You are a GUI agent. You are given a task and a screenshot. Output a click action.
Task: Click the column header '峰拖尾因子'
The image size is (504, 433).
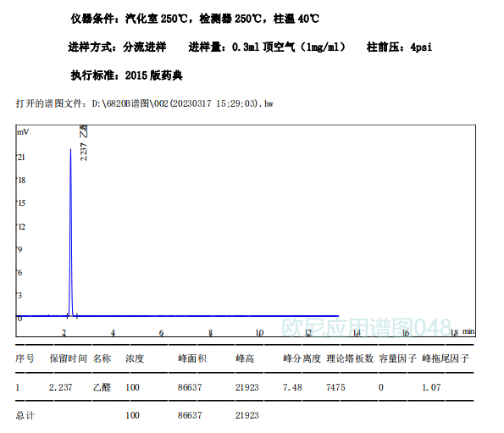(x=446, y=358)
